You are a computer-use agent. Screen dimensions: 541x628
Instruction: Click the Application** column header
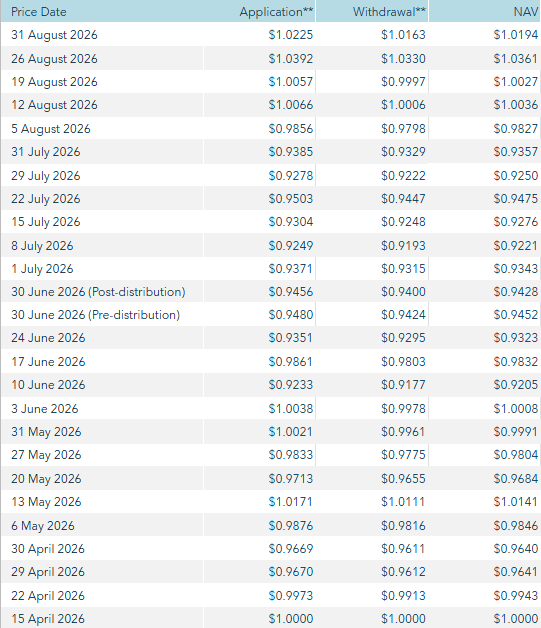276,12
